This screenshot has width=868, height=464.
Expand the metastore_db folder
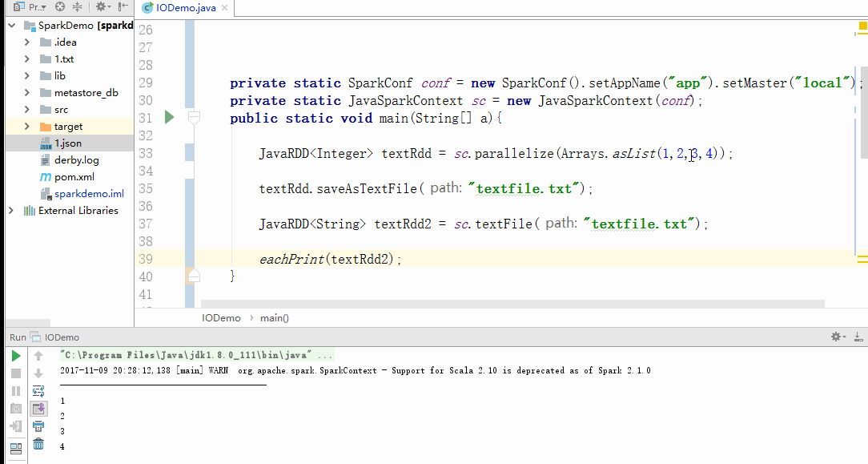click(26, 92)
